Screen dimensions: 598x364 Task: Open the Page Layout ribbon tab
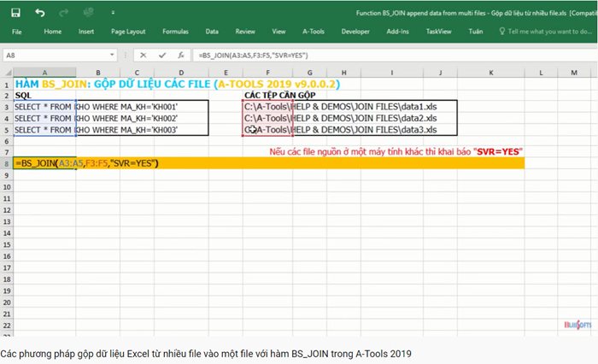click(x=128, y=32)
